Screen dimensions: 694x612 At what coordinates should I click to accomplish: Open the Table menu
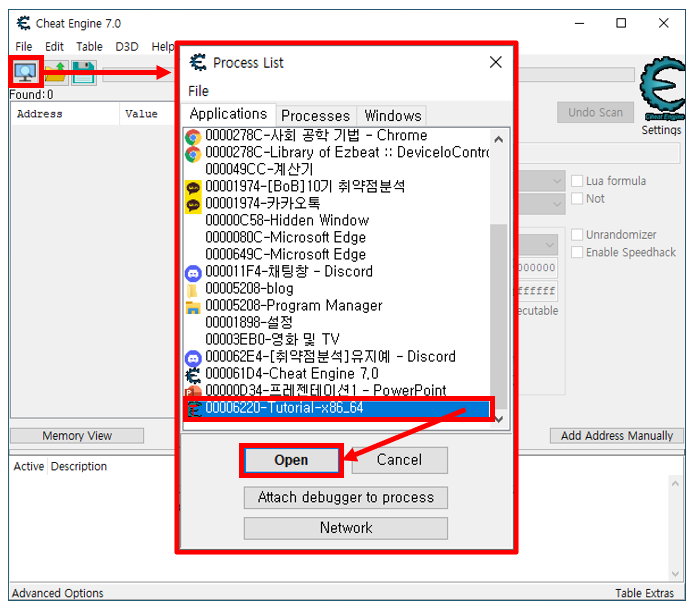click(x=89, y=46)
